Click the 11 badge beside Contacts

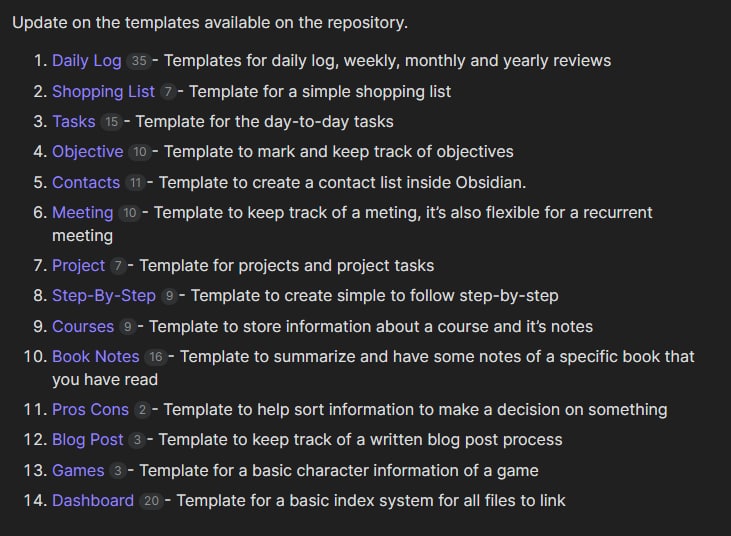tap(136, 184)
